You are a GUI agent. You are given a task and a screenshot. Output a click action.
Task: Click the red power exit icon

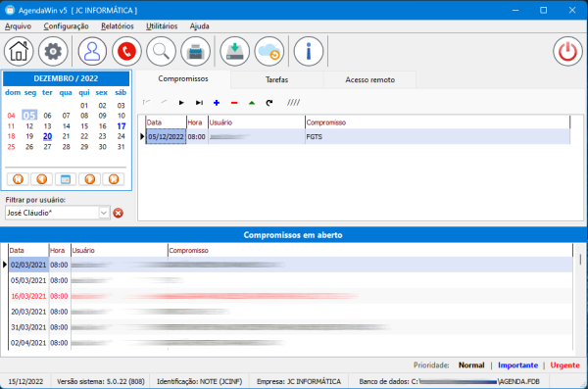coord(567,51)
